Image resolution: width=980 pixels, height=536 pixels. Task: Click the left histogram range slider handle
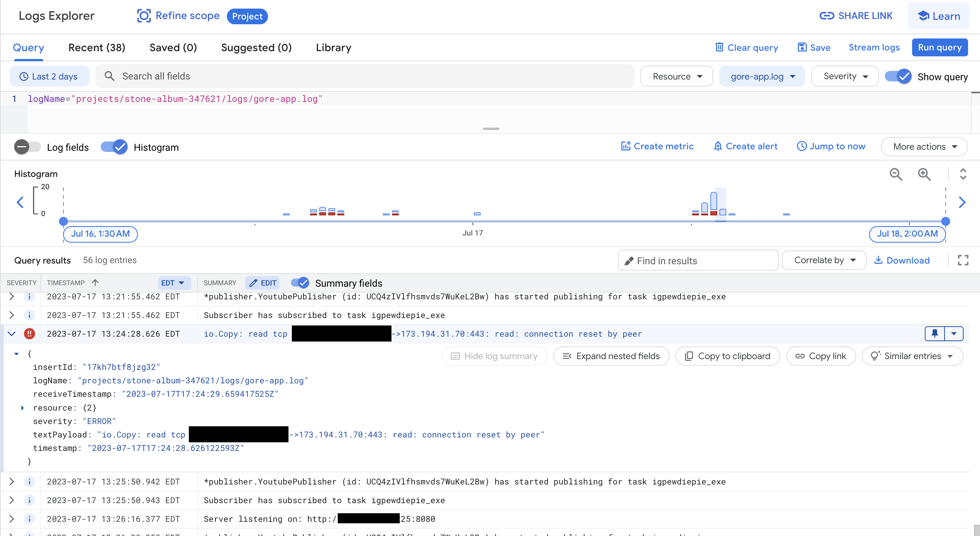point(63,221)
